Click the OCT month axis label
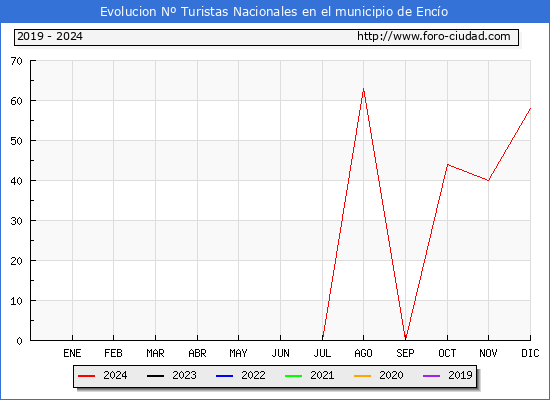 [x=447, y=353]
